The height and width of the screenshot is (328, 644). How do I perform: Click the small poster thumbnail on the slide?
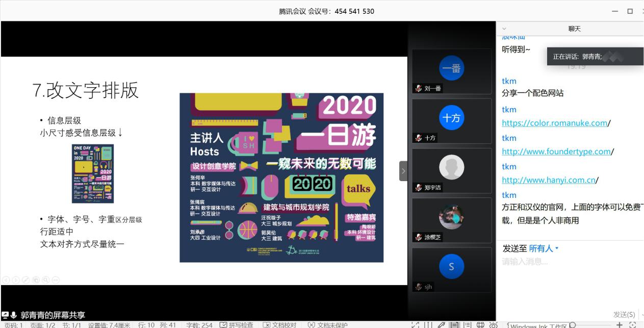(x=92, y=174)
